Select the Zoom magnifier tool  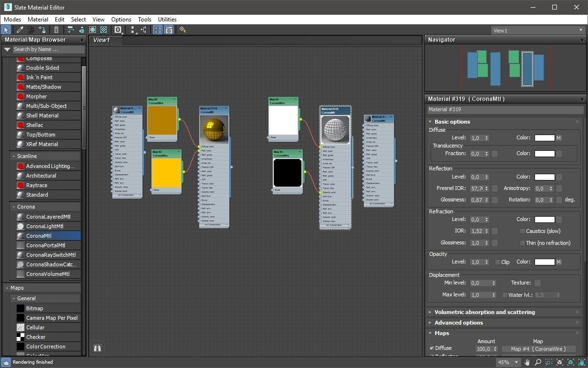(x=537, y=362)
